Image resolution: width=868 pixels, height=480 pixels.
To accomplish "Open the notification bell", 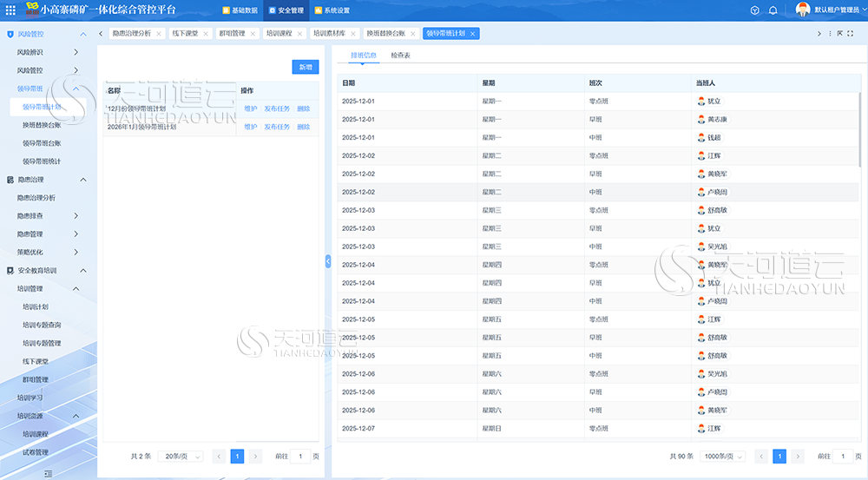I will click(x=773, y=10).
